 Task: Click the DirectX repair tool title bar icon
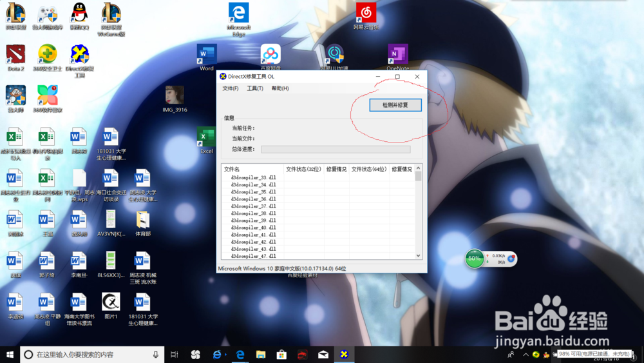point(223,77)
